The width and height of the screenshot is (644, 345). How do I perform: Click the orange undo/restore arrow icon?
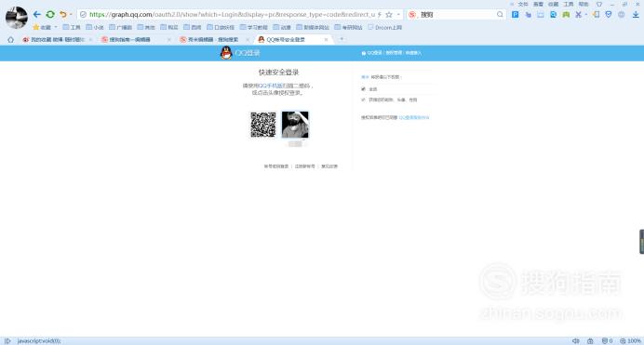tap(63, 14)
